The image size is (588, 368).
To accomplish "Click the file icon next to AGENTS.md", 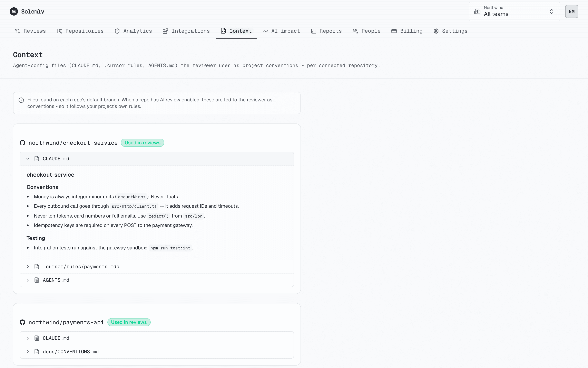I will (x=37, y=280).
